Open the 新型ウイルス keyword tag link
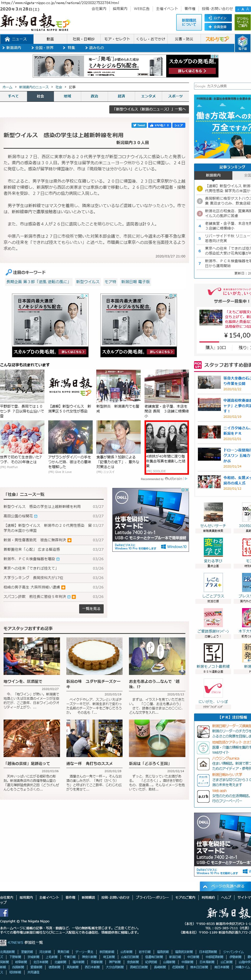 [88, 282]
